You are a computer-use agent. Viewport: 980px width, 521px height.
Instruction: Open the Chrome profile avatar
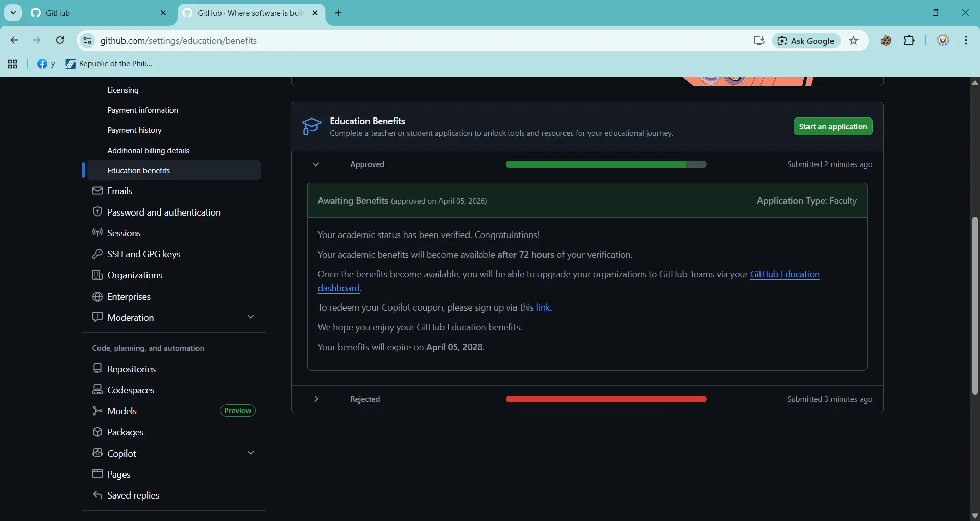[x=943, y=40]
